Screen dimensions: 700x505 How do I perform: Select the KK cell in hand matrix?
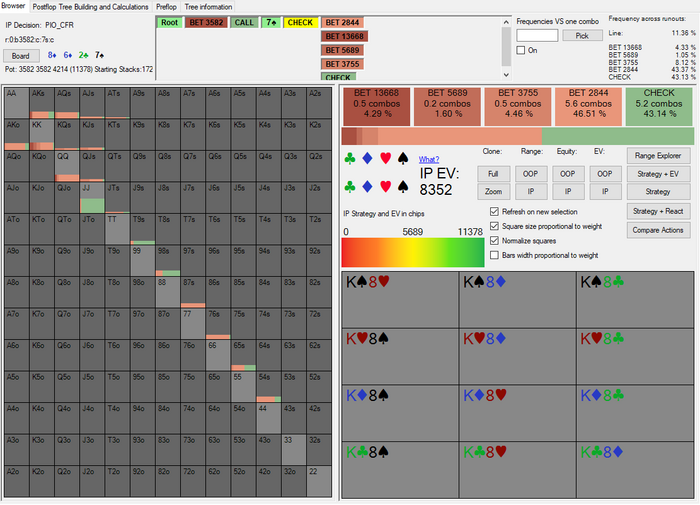tap(42, 134)
